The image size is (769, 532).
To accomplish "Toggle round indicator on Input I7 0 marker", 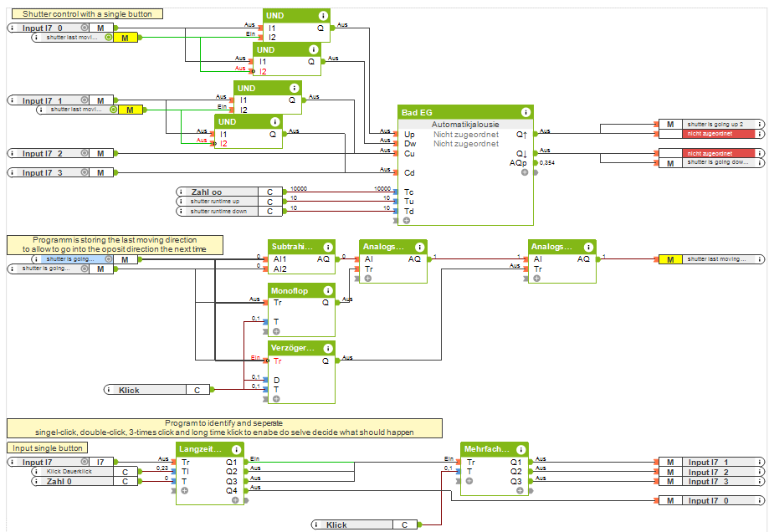I will click(x=85, y=28).
